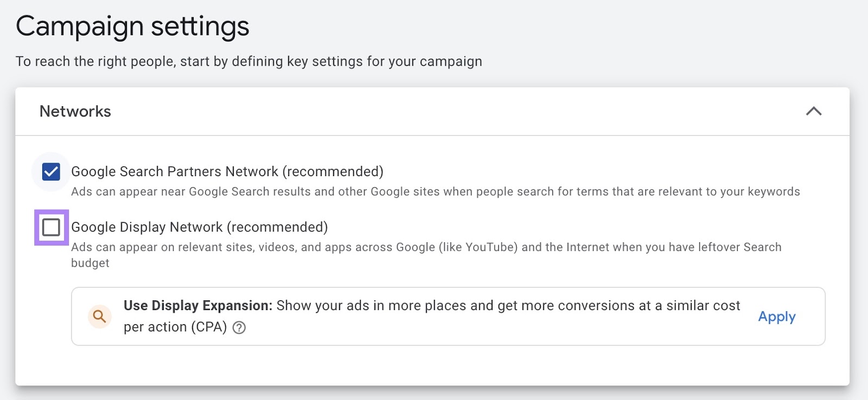This screenshot has width=868, height=400.
Task: Click the Google Display Network label
Action: tap(200, 227)
